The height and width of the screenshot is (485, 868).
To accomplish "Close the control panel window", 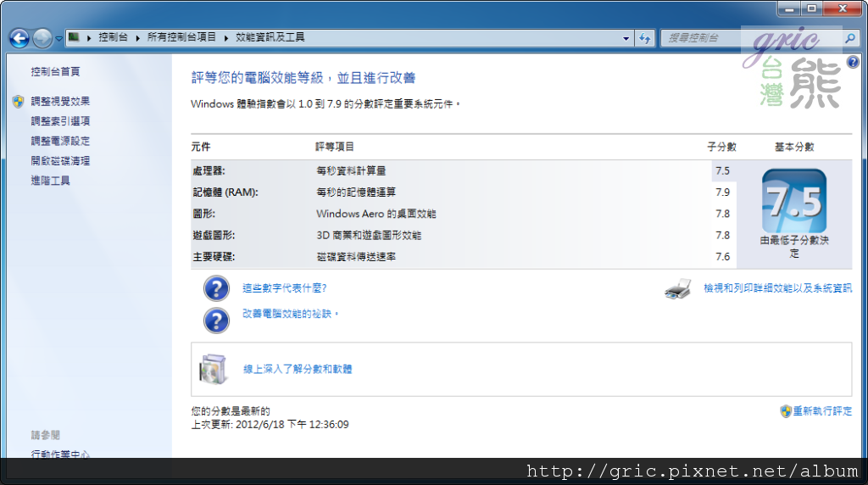I will [x=843, y=8].
